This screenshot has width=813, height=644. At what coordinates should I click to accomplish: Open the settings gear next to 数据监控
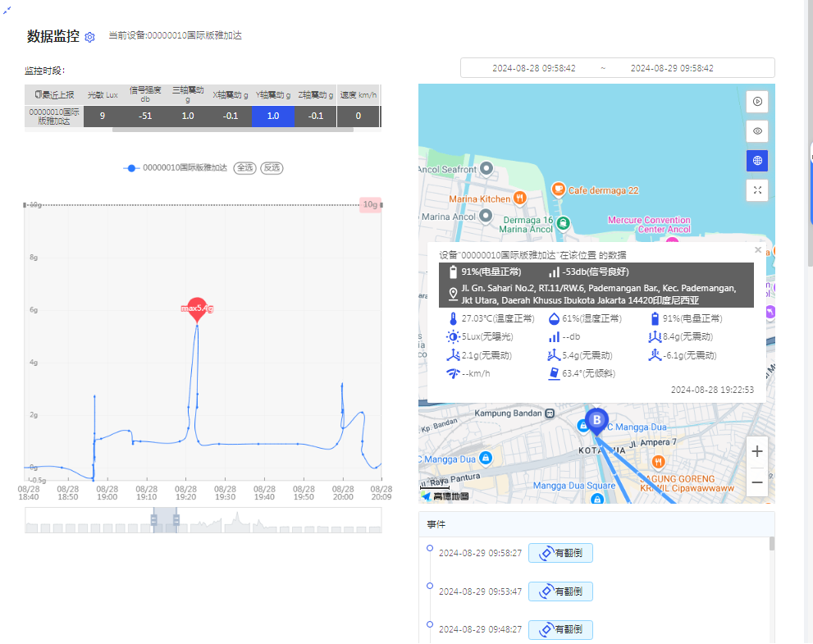pos(89,36)
